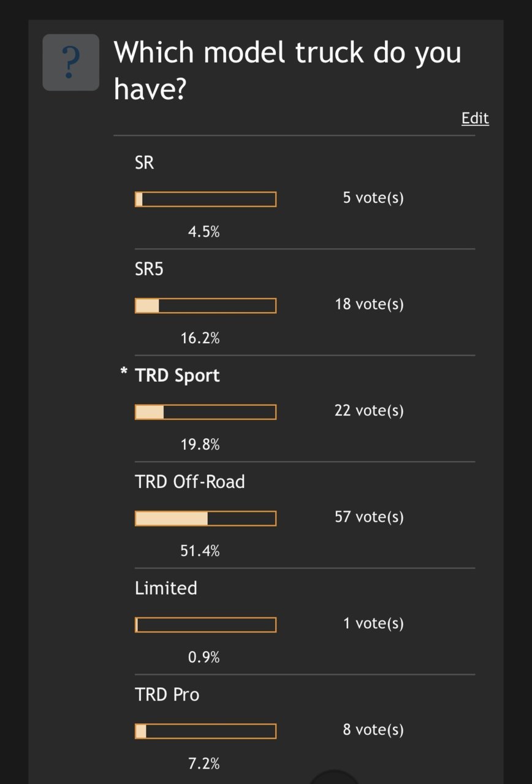The height and width of the screenshot is (784, 532).
Task: Select the TRD Sport option label
Action: [x=177, y=375]
